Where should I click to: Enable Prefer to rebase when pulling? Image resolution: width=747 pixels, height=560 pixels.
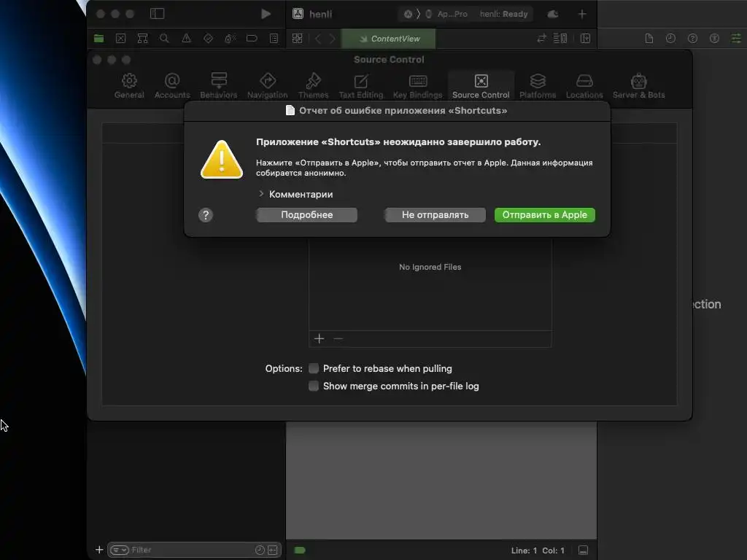(314, 368)
